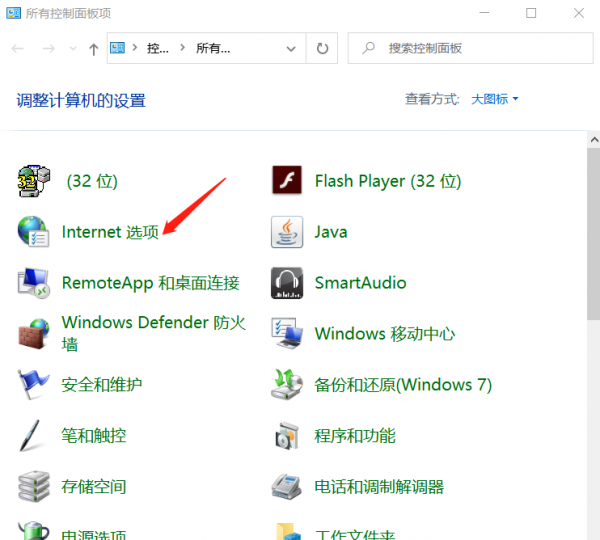
Task: Click the 电话和调制解调器 telephone icon
Action: point(287,486)
